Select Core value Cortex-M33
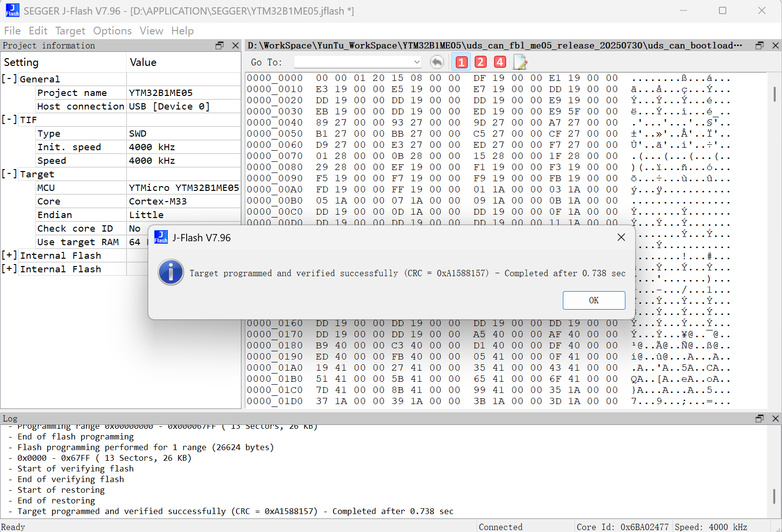 [x=158, y=201]
